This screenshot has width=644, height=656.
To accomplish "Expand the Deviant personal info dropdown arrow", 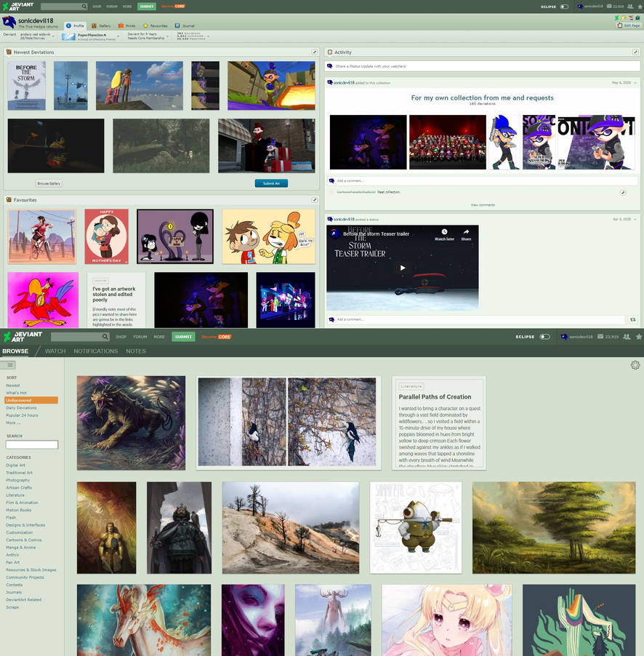I will pos(53,37).
